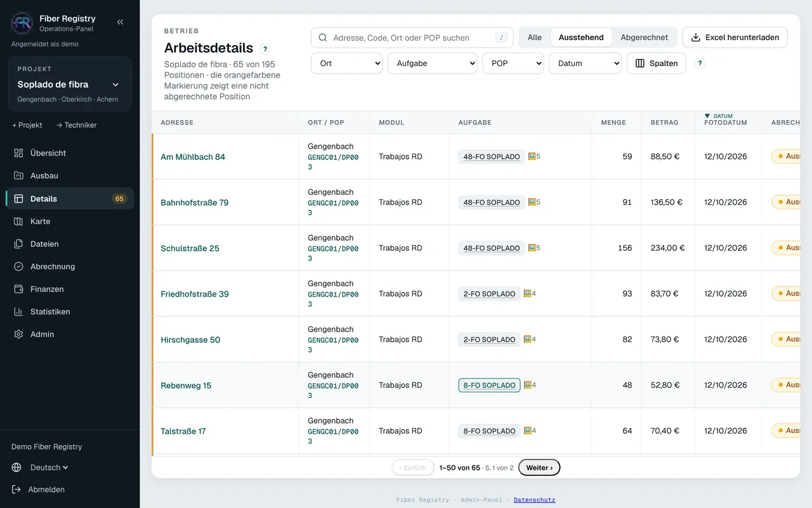Click the Übersicht grid icon in sidebar
This screenshot has height=508, width=812.
pyautogui.click(x=18, y=153)
